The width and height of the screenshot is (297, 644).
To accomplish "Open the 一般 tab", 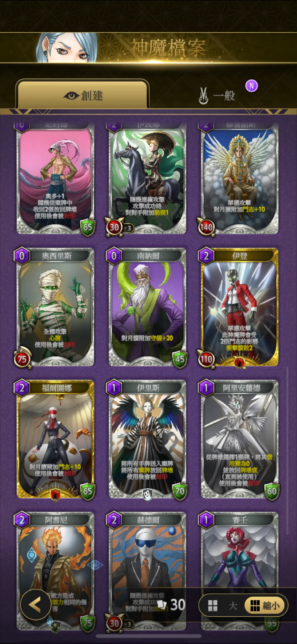I will click(x=217, y=96).
